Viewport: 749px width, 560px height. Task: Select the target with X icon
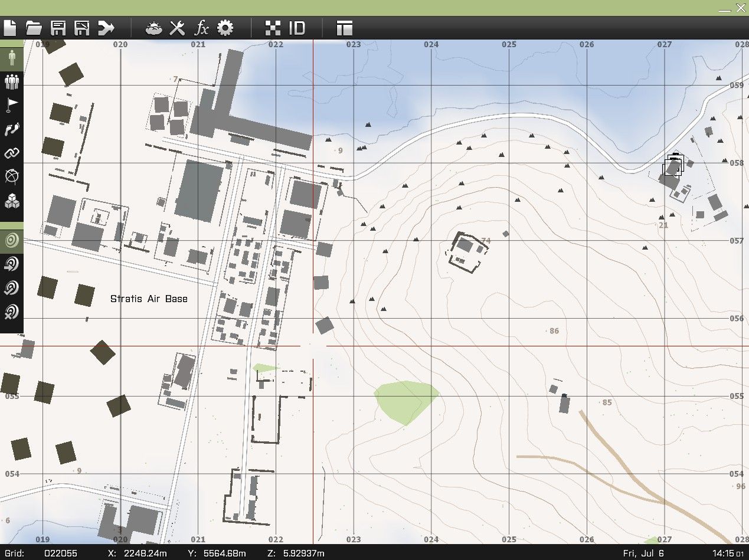(12, 311)
